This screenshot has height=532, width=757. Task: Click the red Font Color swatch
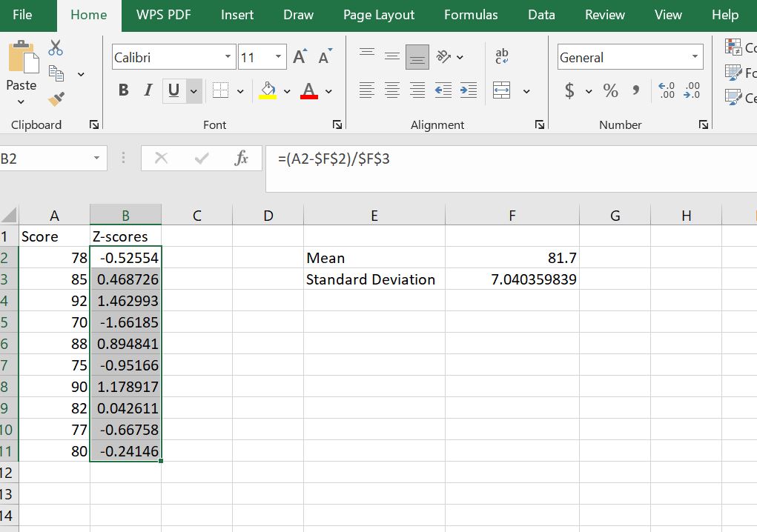pyautogui.click(x=309, y=96)
